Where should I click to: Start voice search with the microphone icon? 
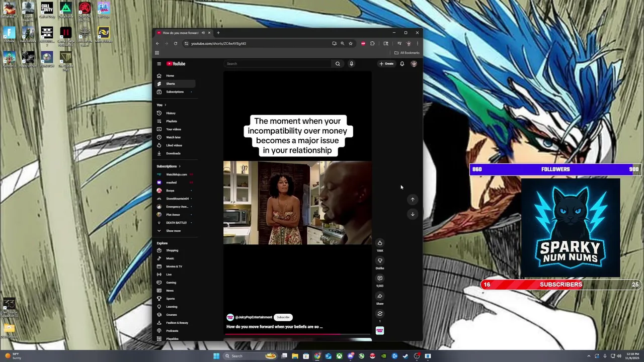pyautogui.click(x=351, y=64)
